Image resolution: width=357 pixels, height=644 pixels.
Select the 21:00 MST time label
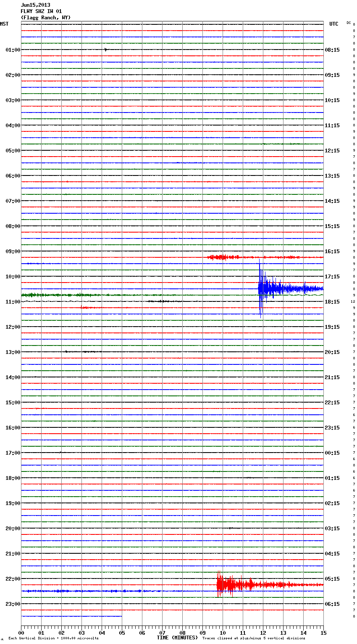point(13,554)
